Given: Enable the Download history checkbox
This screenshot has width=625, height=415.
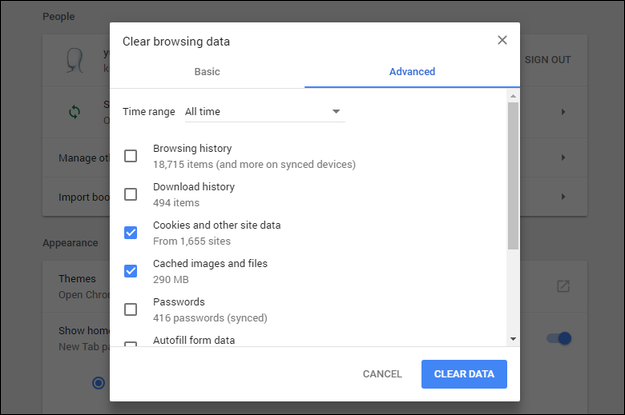Looking at the screenshot, I should (131, 194).
